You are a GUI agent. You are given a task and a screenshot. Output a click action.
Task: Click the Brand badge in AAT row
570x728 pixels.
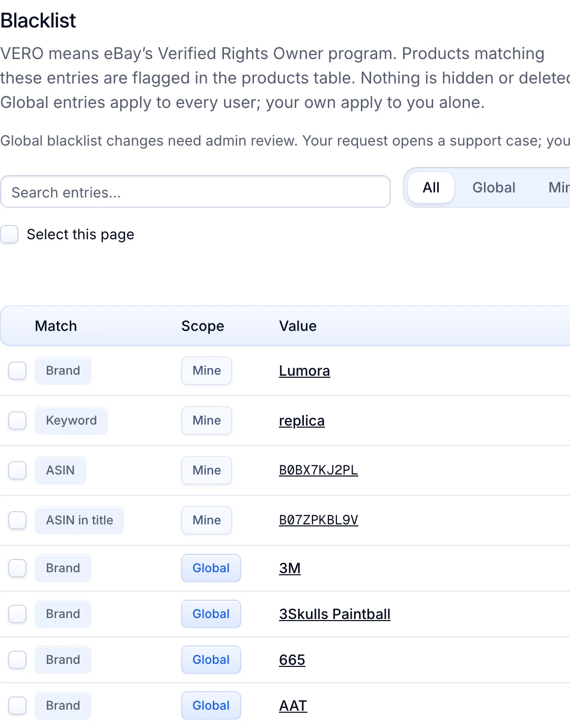click(x=63, y=706)
